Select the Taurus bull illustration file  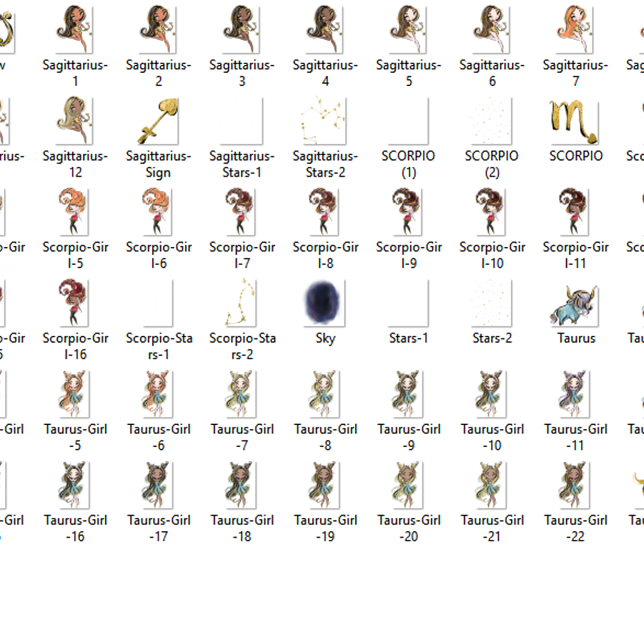tap(575, 303)
